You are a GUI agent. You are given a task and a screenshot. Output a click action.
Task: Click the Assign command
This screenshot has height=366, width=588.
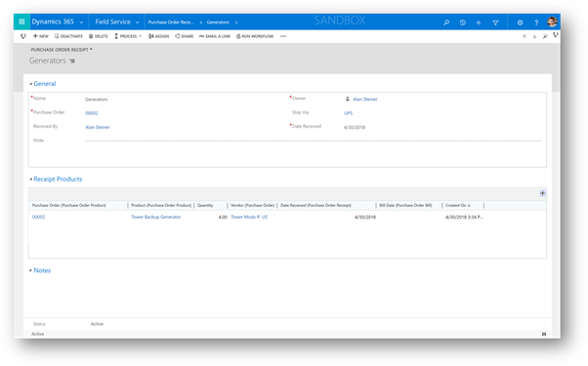(x=158, y=36)
